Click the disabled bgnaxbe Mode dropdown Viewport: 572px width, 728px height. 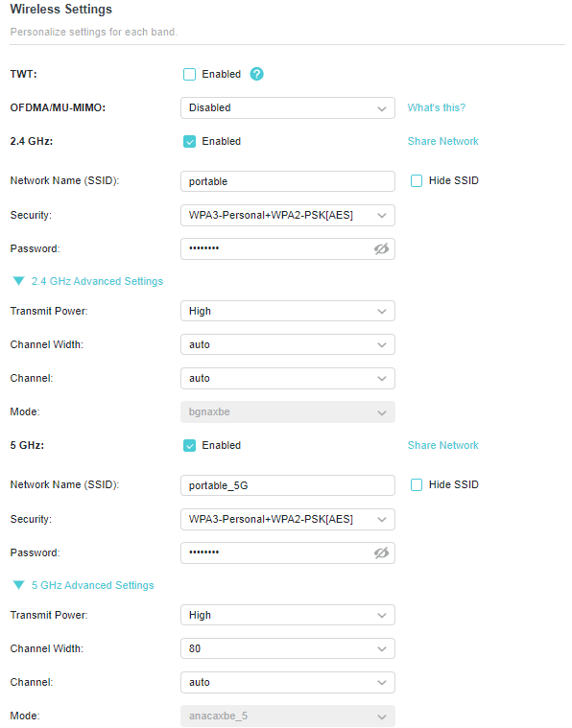point(288,411)
